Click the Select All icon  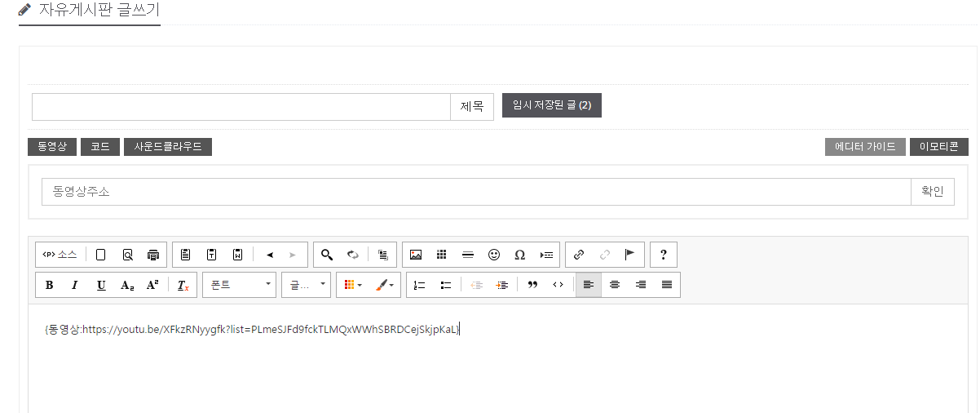click(383, 255)
